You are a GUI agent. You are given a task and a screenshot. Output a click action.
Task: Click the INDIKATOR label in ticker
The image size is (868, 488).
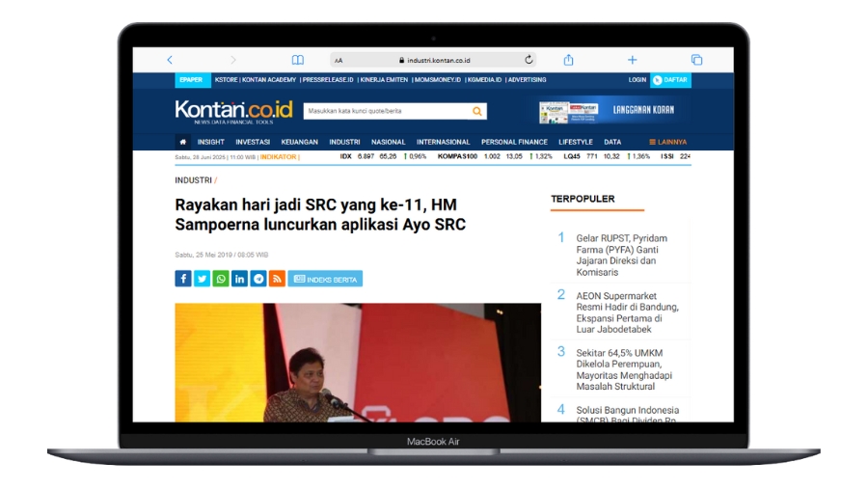click(x=279, y=157)
